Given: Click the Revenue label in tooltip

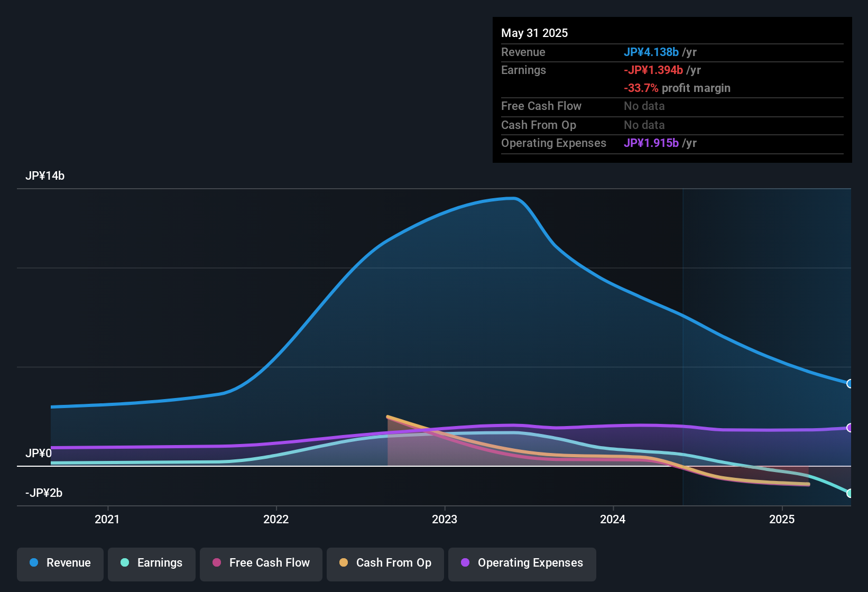Looking at the screenshot, I should tap(523, 52).
